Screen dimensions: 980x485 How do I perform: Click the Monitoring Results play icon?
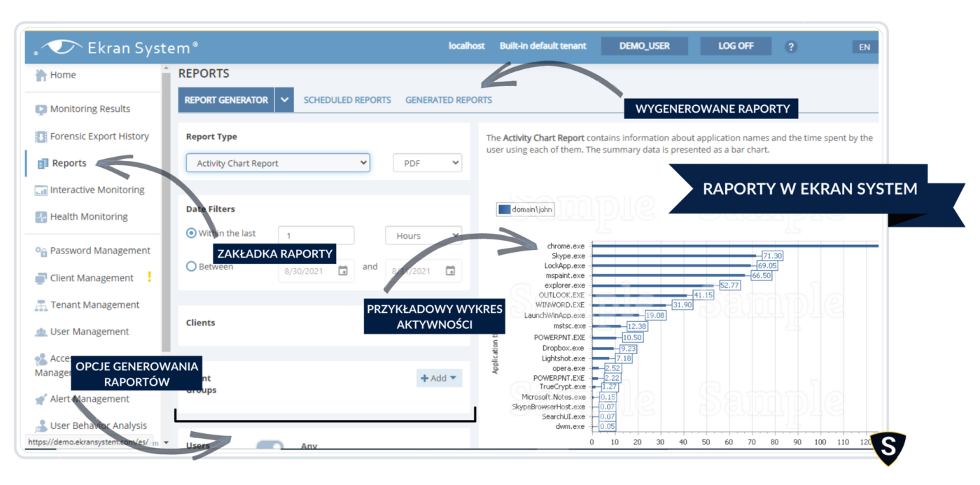pyautogui.click(x=41, y=109)
